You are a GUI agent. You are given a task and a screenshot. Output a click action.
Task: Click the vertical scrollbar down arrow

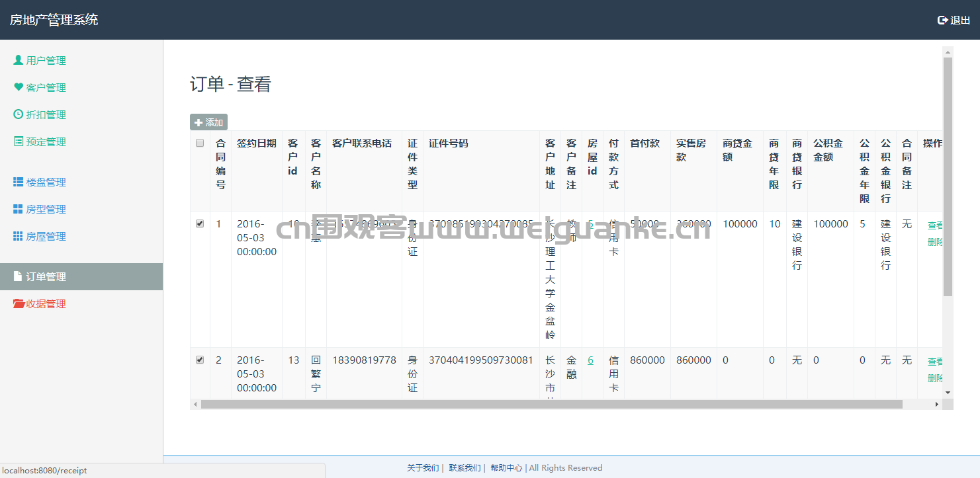point(948,393)
